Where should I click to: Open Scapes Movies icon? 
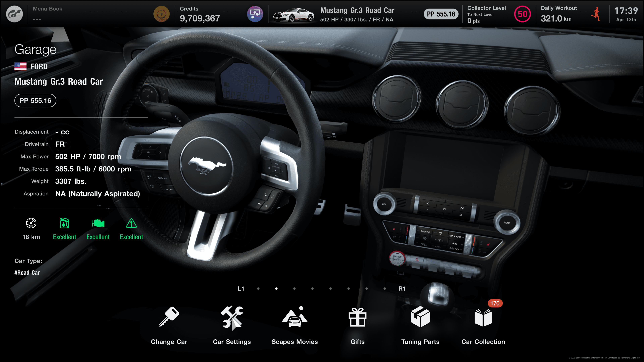[294, 317]
